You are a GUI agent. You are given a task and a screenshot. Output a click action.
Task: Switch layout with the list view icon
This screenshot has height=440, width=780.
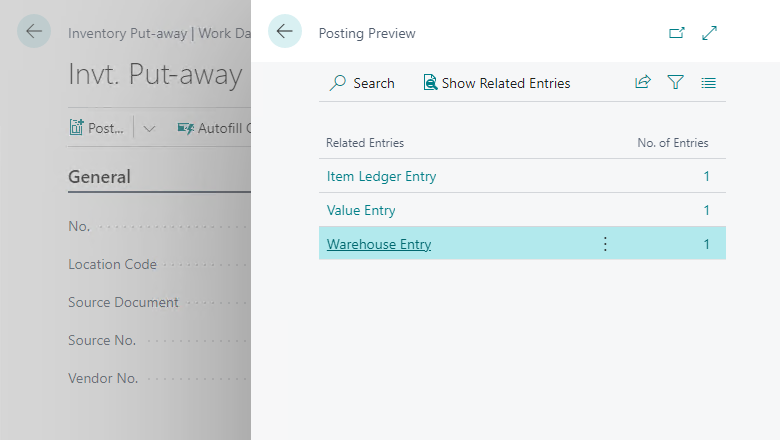[709, 83]
